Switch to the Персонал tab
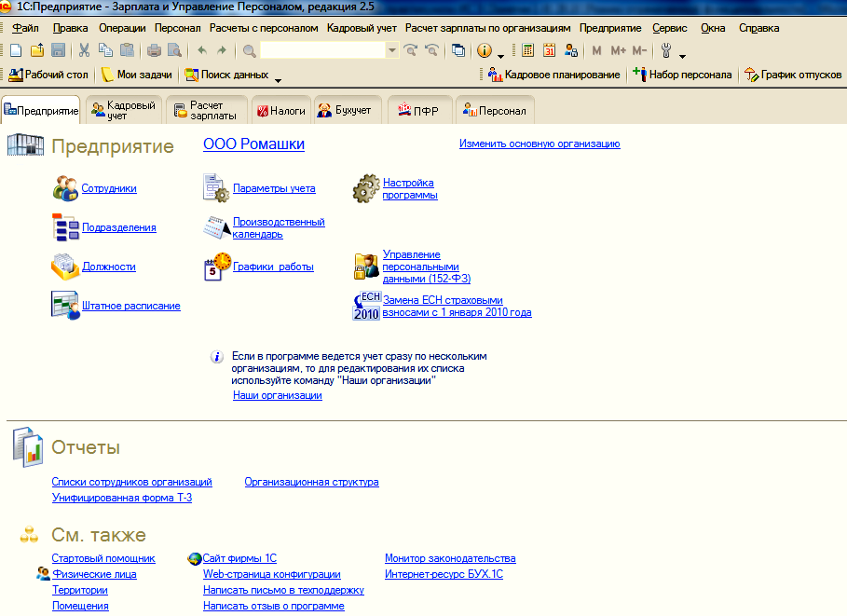This screenshot has height=616, width=847. (x=495, y=110)
